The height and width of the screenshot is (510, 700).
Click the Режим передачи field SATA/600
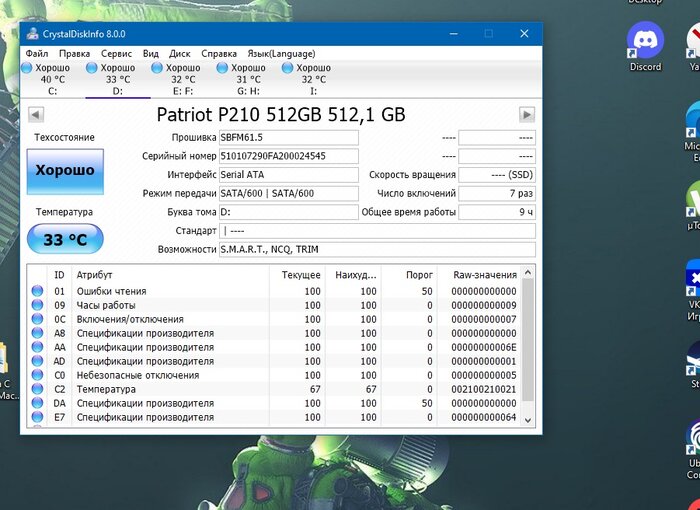point(288,194)
